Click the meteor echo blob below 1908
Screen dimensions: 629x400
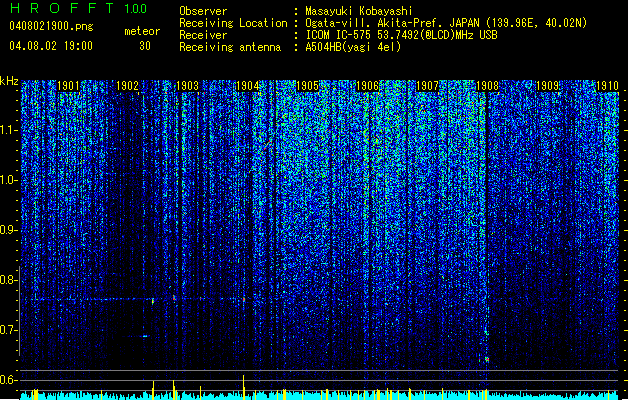pyautogui.click(x=487, y=359)
